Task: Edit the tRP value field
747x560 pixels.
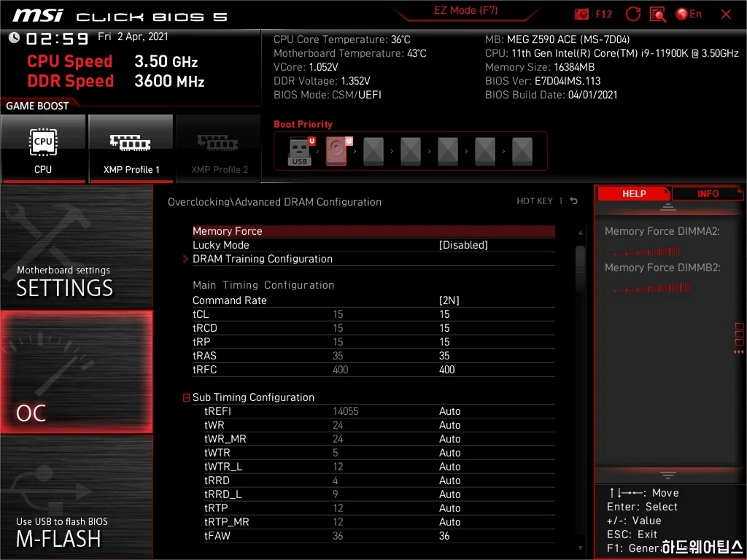Action: (444, 342)
